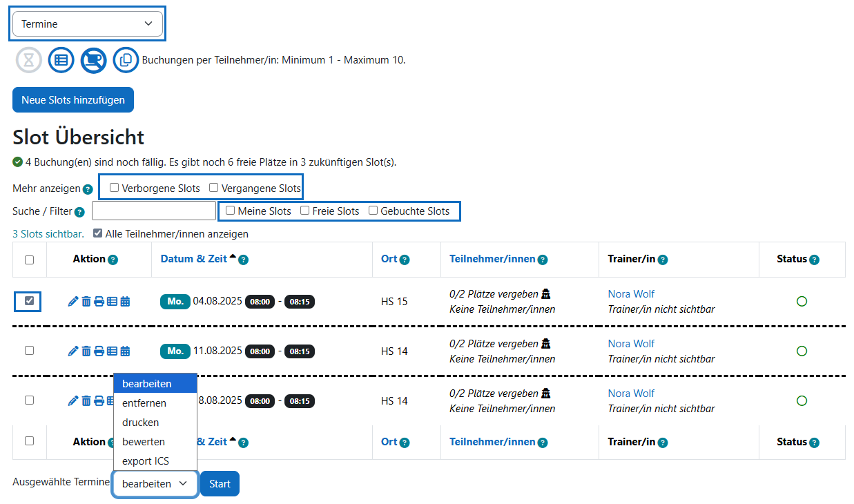Click the copy duplicate icon at the top
854x504 pixels.
point(126,60)
